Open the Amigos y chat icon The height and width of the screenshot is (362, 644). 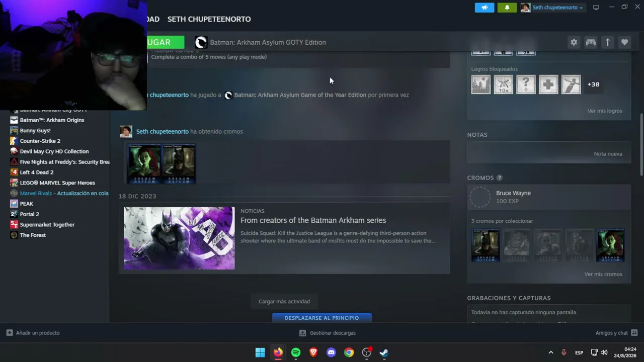click(x=634, y=333)
